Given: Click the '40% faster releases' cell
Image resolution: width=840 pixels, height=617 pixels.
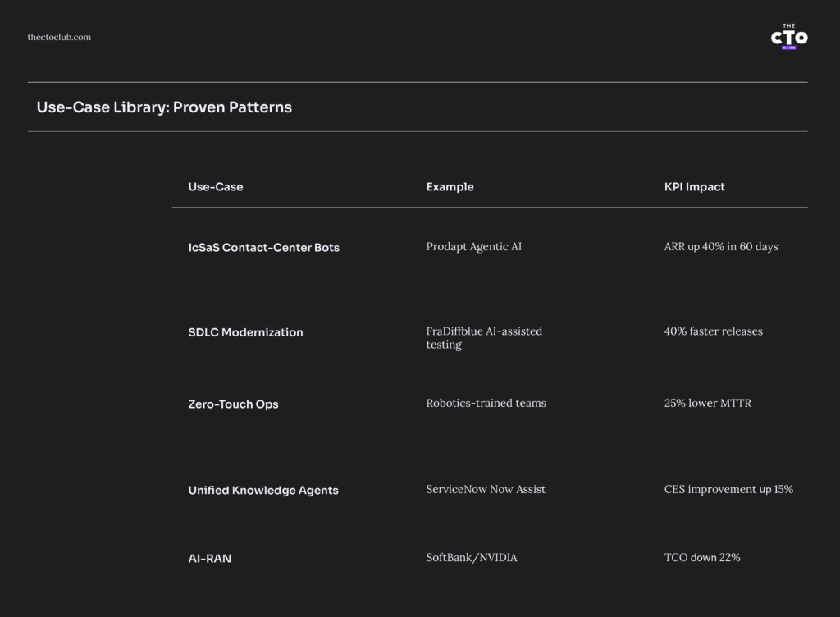Looking at the screenshot, I should coord(713,331).
